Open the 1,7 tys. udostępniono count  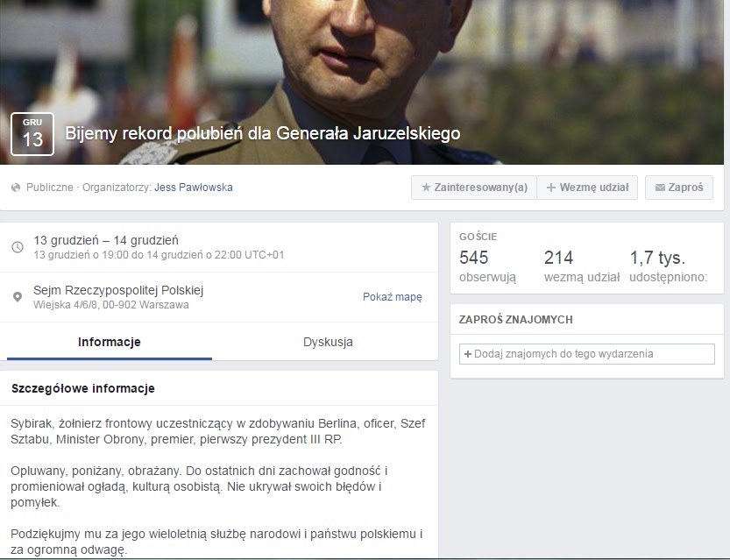668,266
